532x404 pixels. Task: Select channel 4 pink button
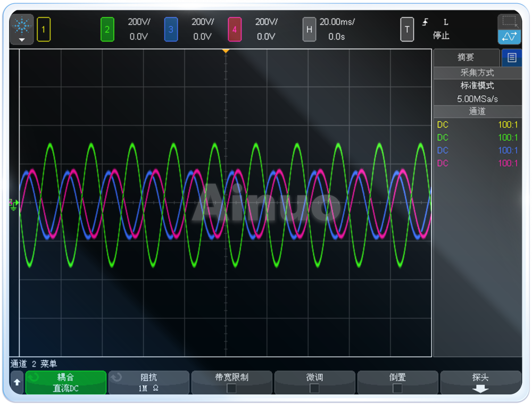pos(235,29)
